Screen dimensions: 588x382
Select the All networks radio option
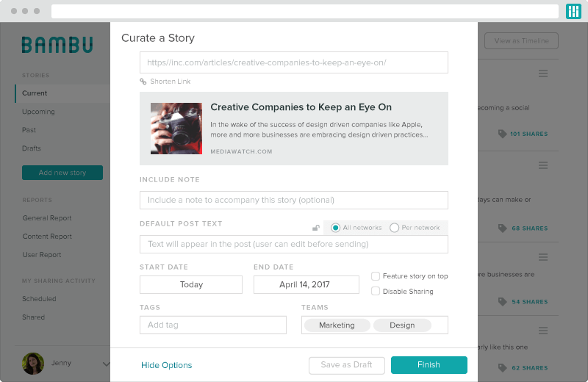click(x=336, y=228)
